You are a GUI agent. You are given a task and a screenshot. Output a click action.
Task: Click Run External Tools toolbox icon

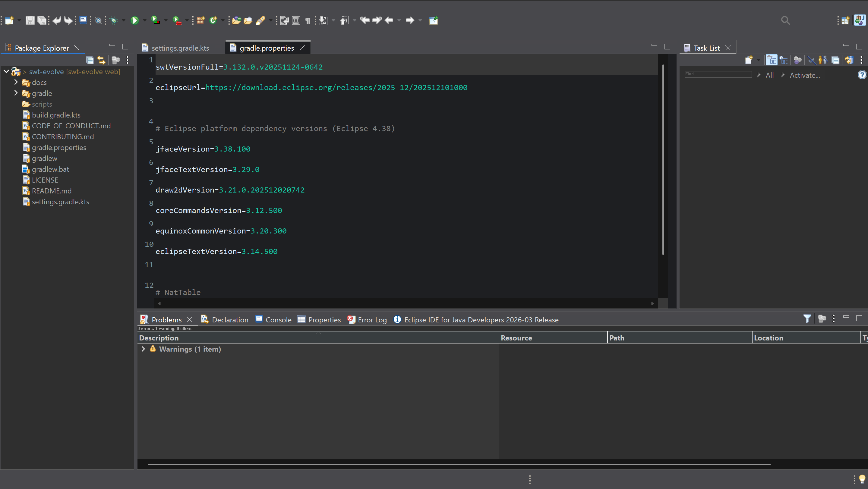click(x=177, y=20)
